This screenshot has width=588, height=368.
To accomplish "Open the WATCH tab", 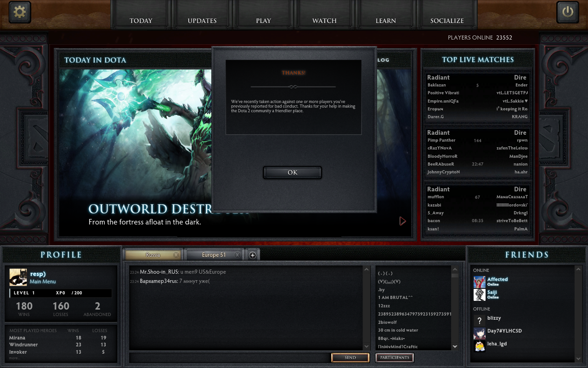I will click(325, 20).
